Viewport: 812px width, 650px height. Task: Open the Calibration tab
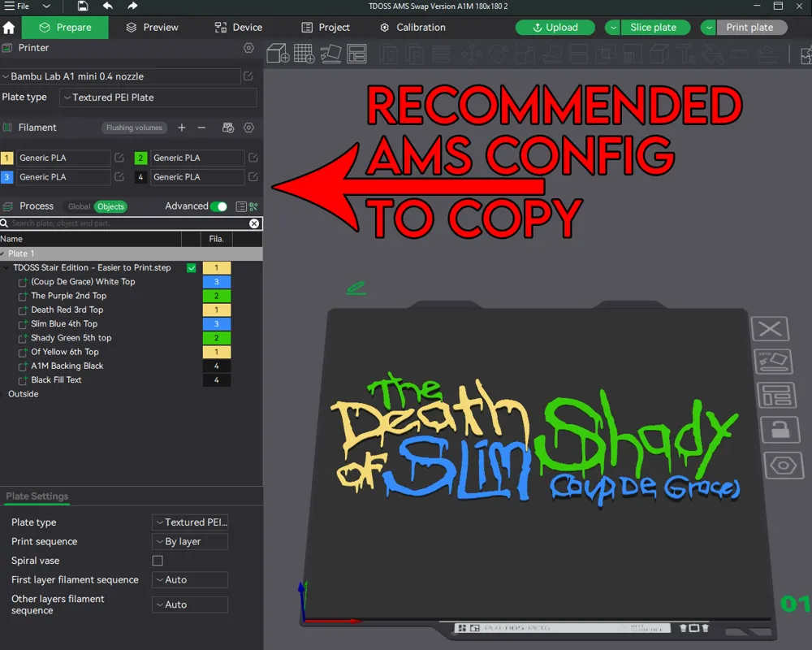tap(412, 27)
